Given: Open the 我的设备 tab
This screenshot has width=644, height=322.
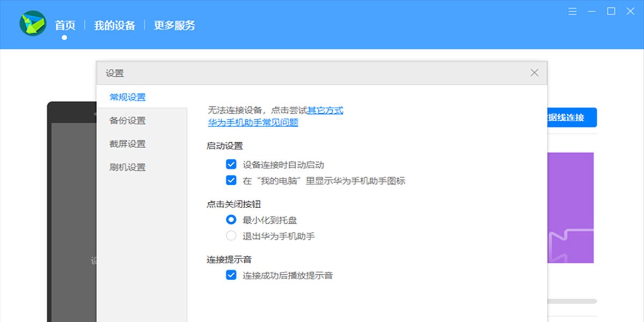Looking at the screenshot, I should [x=114, y=25].
